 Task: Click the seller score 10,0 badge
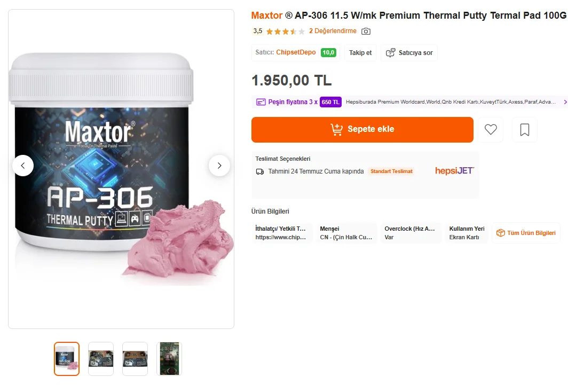pyautogui.click(x=328, y=52)
